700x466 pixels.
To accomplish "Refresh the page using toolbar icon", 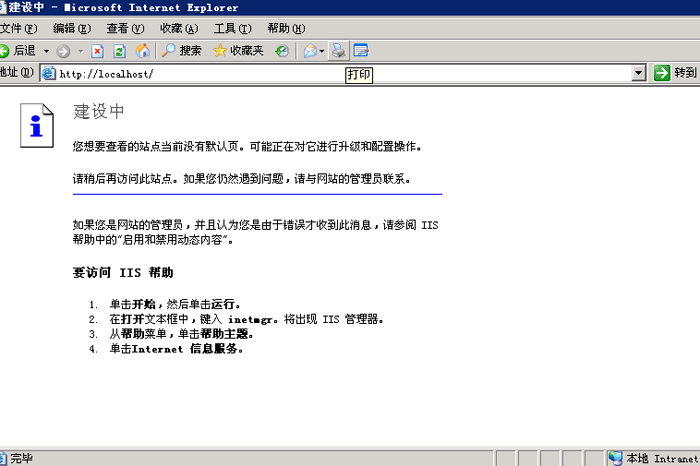I will pos(120,50).
